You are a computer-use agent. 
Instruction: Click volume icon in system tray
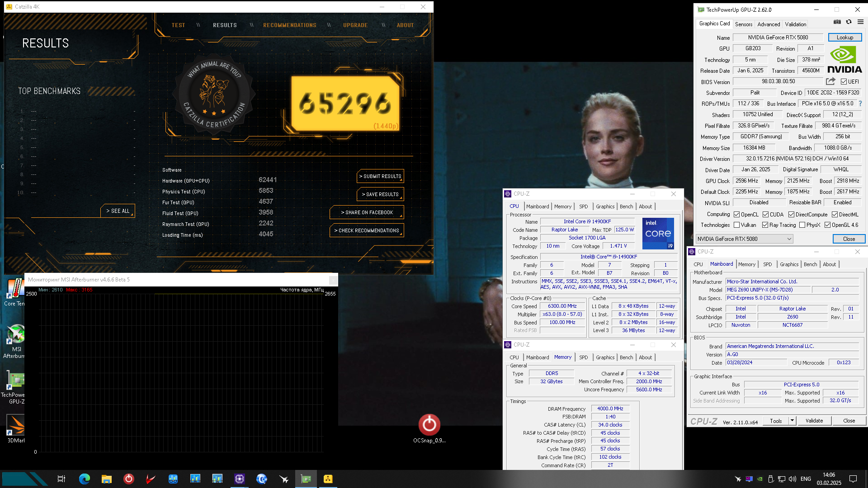click(792, 479)
